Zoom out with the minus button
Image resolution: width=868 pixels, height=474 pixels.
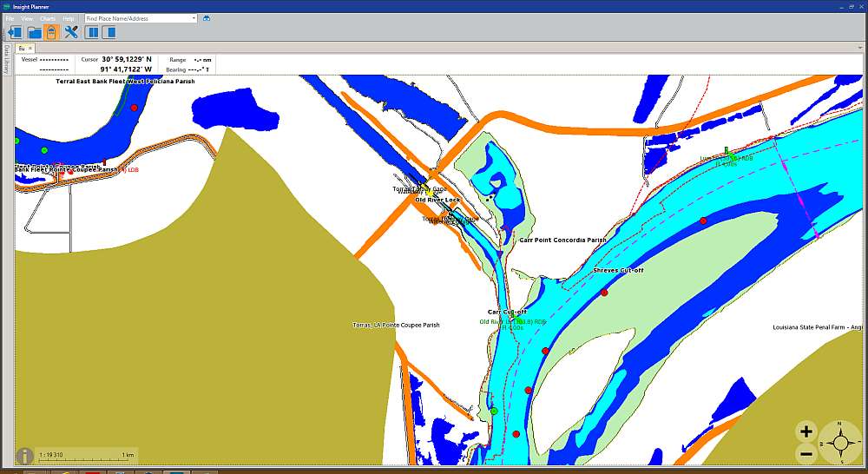point(806,455)
